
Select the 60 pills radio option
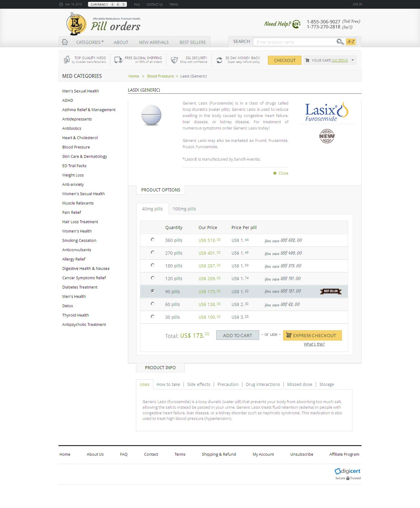(152, 304)
